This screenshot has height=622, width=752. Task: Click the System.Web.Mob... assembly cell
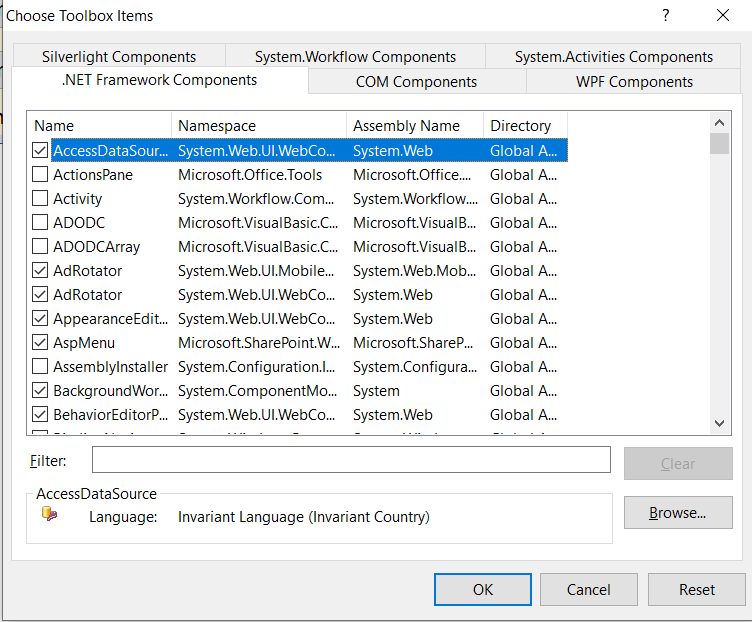pyautogui.click(x=415, y=270)
